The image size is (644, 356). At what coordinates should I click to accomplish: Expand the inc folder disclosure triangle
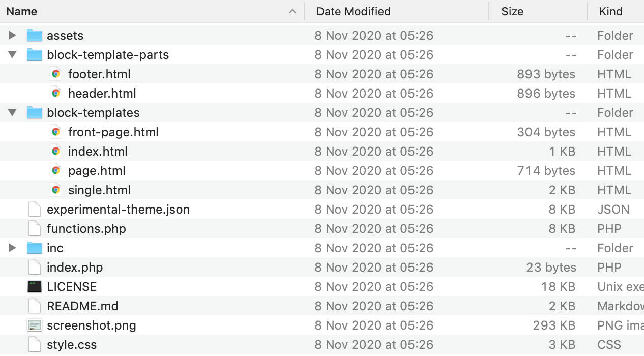(13, 248)
